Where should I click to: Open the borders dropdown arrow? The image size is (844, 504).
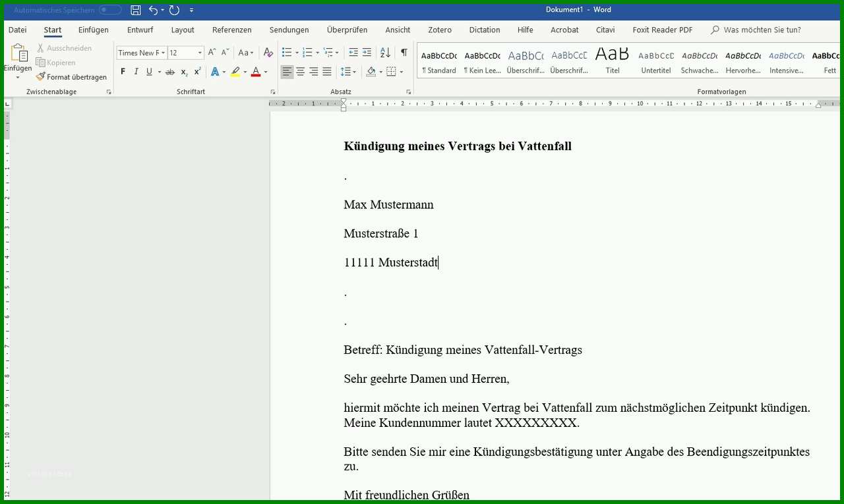click(x=401, y=72)
